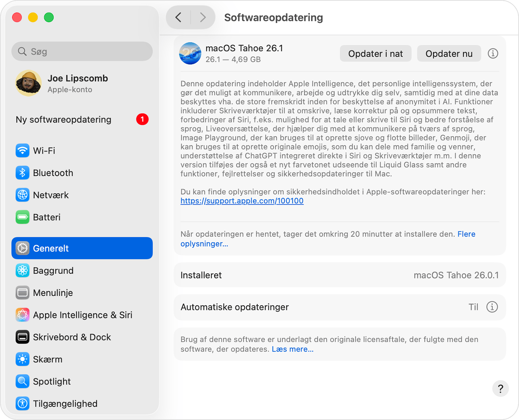This screenshot has width=519, height=420.
Task: Go back with the left chevron
Action: (178, 17)
